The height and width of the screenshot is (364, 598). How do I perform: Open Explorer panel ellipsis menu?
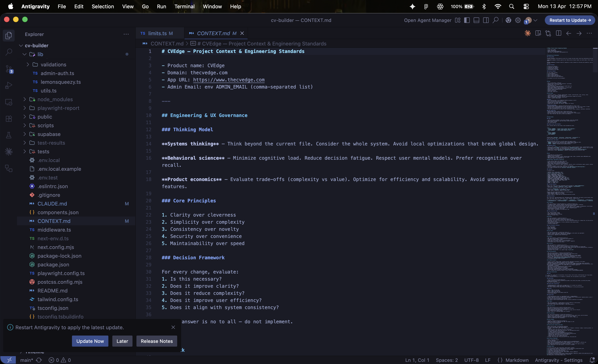tap(126, 34)
